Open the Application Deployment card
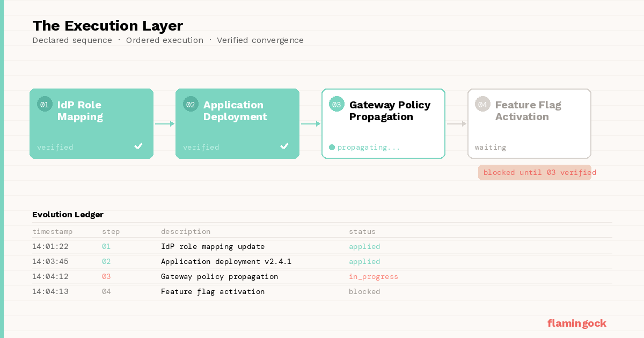The height and width of the screenshot is (338, 644). click(x=237, y=123)
